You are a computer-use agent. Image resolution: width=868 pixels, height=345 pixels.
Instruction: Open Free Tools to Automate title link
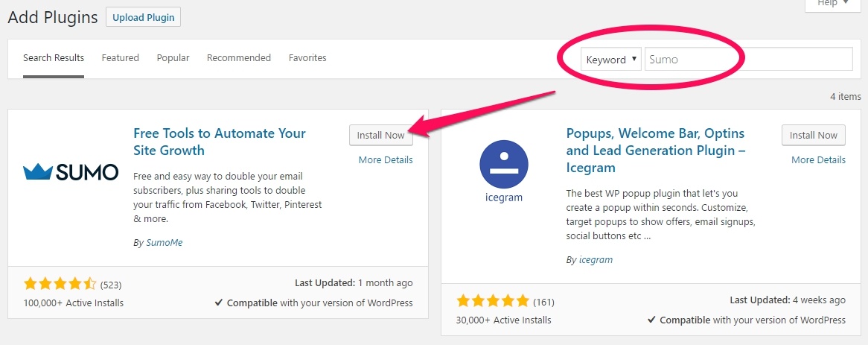click(219, 142)
